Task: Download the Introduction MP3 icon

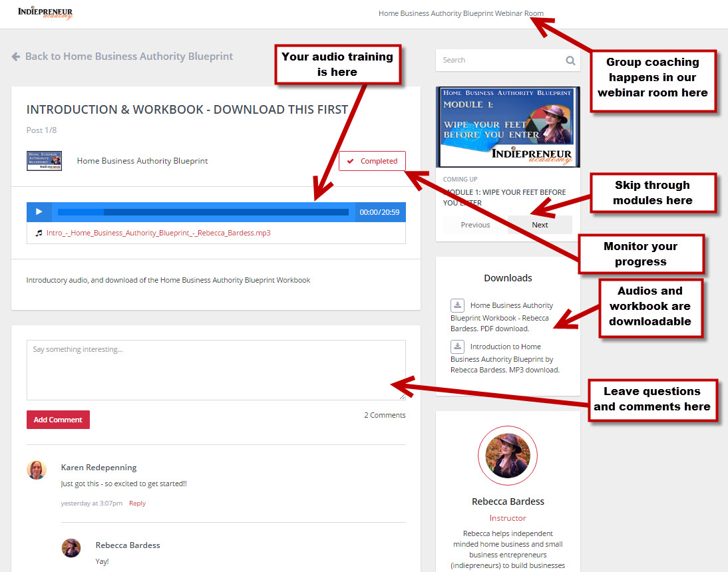Action: tap(457, 347)
